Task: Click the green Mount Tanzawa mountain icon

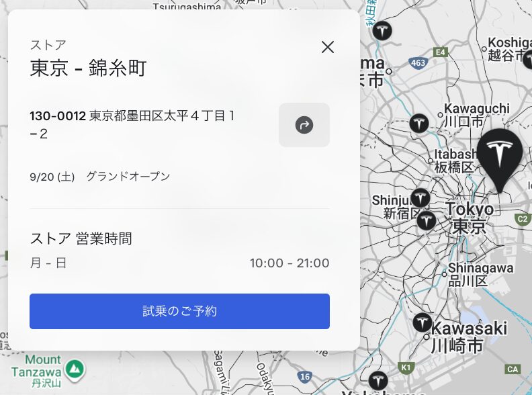Action: [x=76, y=368]
